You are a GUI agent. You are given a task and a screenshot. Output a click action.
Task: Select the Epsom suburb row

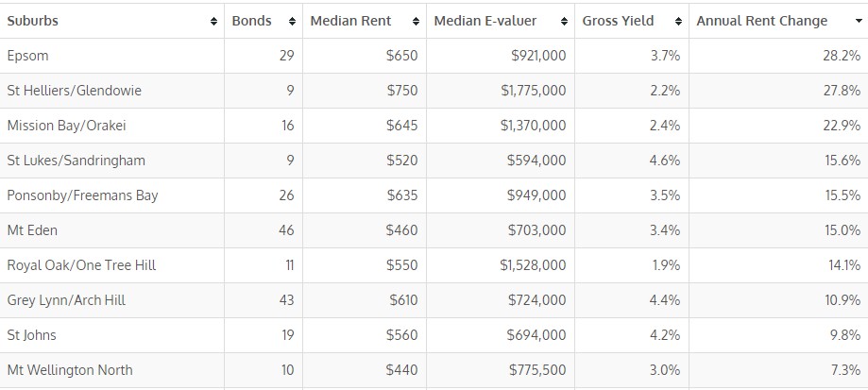pyautogui.click(x=27, y=56)
